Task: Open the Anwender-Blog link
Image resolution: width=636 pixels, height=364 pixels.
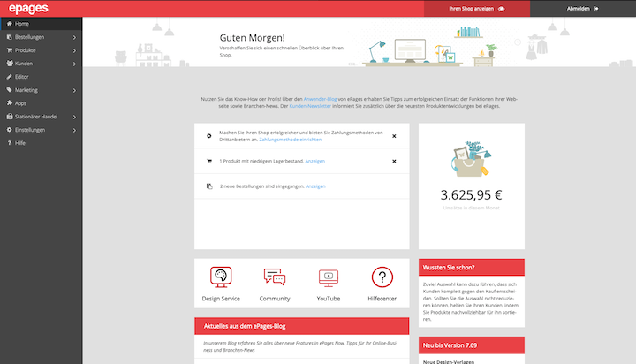Action: tap(320, 99)
